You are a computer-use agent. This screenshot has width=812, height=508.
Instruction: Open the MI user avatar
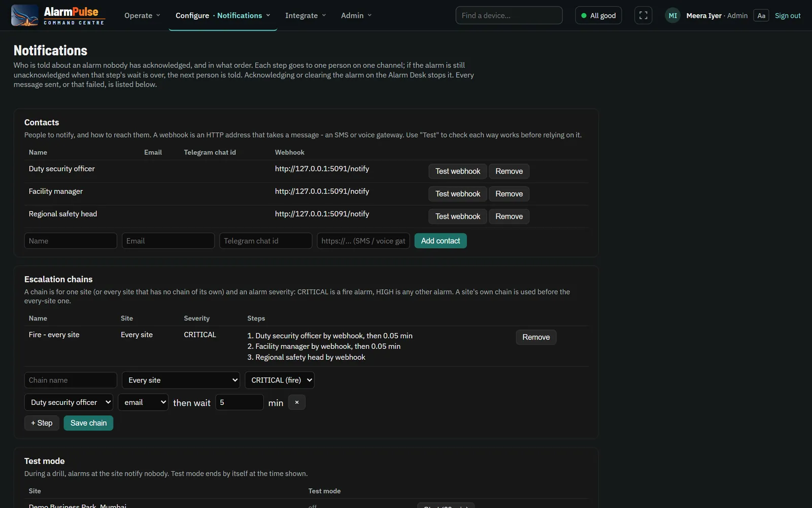672,15
